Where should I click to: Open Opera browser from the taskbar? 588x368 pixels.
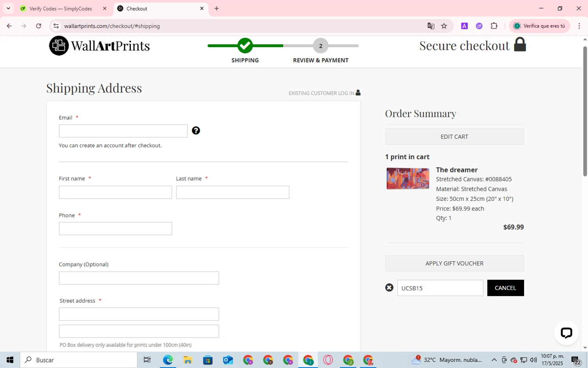tap(328, 360)
